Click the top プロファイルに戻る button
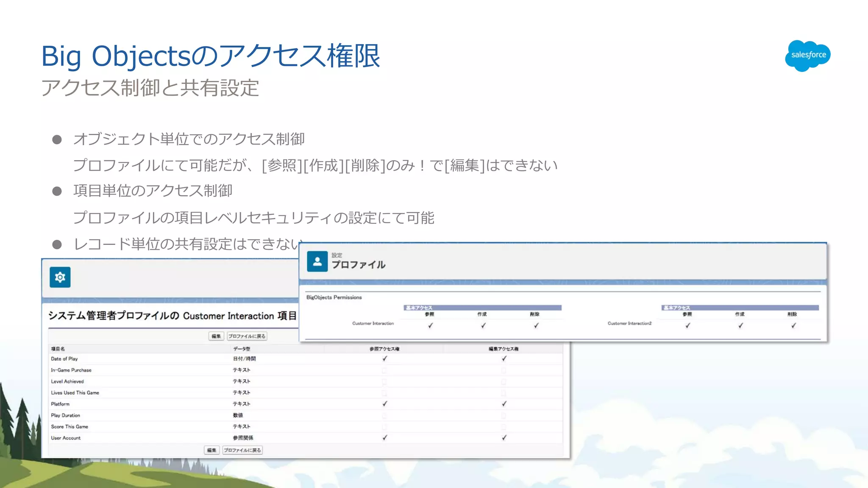Image resolution: width=868 pixels, height=488 pixels. pos(247,336)
